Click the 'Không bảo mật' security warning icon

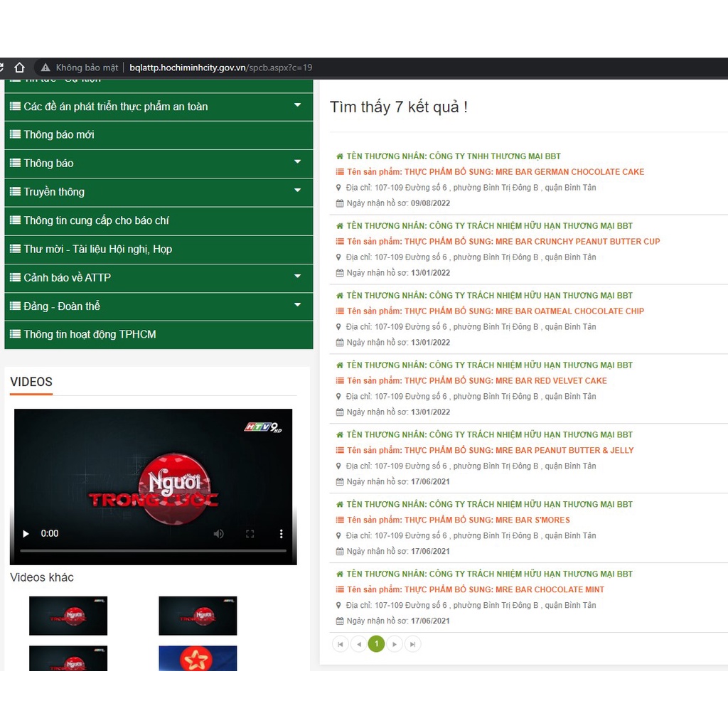tap(45, 68)
